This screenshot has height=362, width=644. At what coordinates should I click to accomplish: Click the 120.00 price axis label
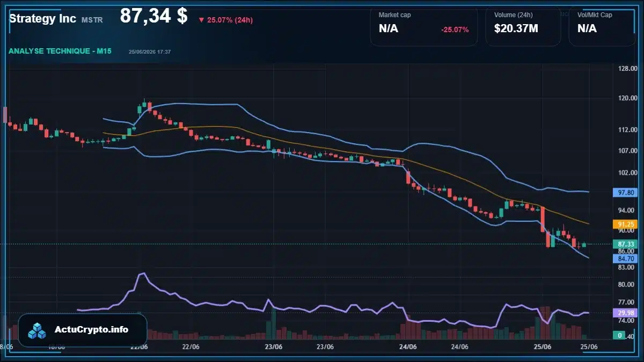pyautogui.click(x=627, y=98)
